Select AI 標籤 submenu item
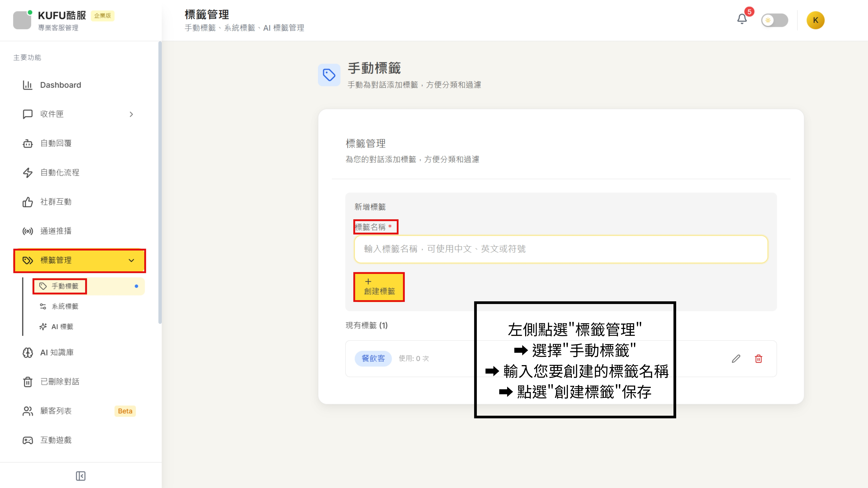Viewport: 868px width, 488px height. pos(62,327)
